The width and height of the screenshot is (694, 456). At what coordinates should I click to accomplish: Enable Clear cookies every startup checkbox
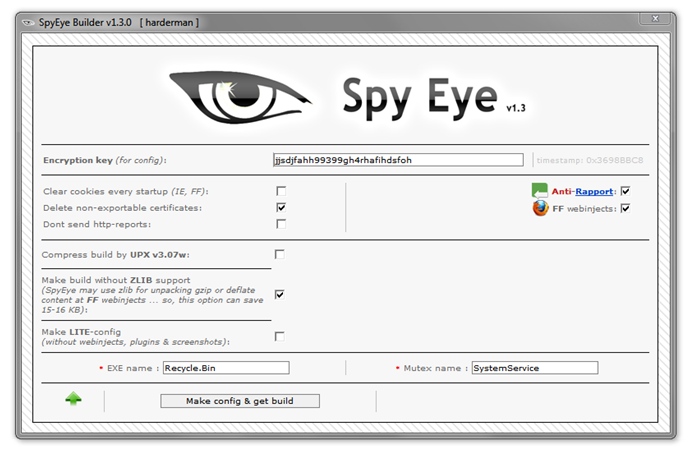click(x=281, y=191)
